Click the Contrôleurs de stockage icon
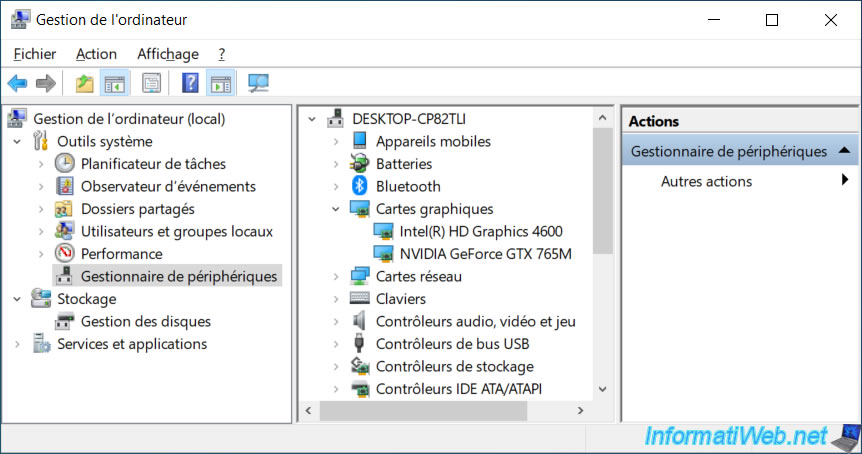This screenshot has width=862, height=454. coord(360,366)
